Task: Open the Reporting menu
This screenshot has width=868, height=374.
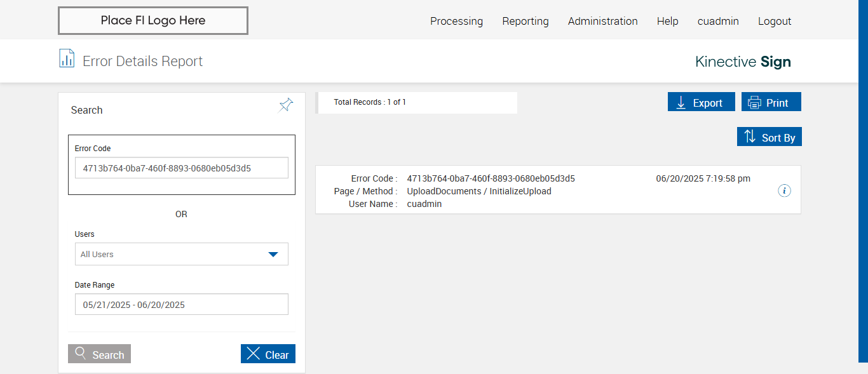Action: coord(525,21)
